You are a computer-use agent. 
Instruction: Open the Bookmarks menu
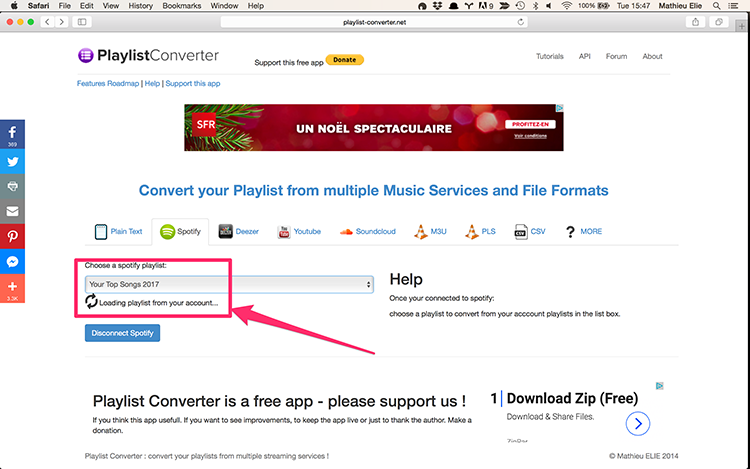[182, 6]
